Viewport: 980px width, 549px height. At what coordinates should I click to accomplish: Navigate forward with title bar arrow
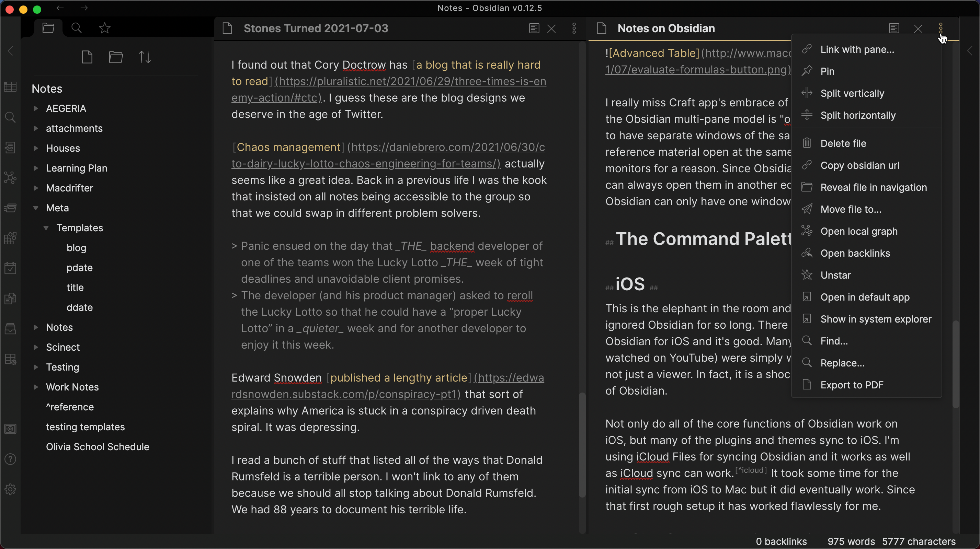84,8
